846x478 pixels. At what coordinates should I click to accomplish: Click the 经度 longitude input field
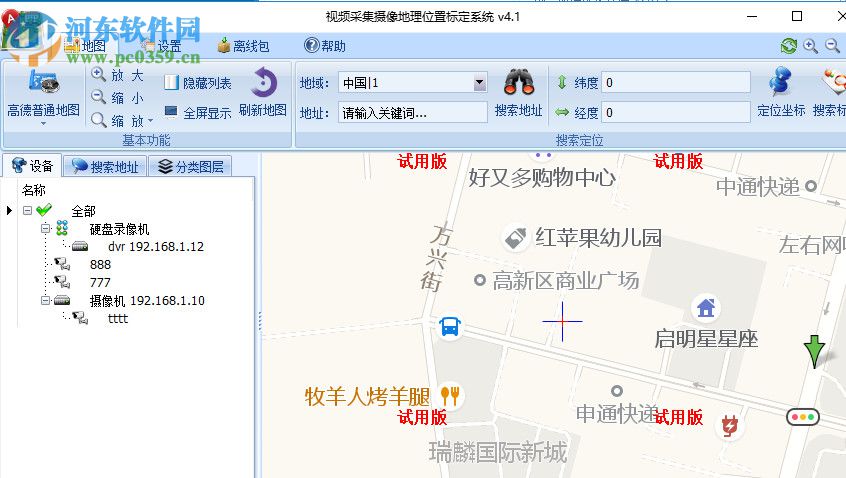point(676,113)
